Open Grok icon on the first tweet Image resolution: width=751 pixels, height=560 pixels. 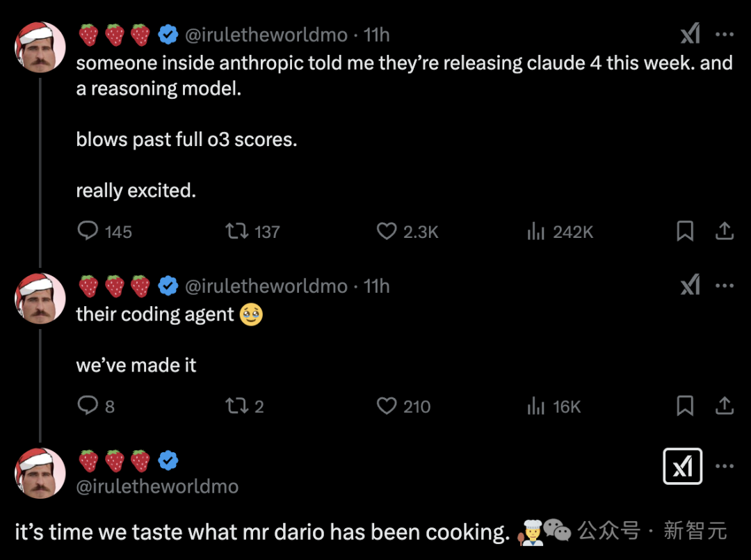point(690,34)
